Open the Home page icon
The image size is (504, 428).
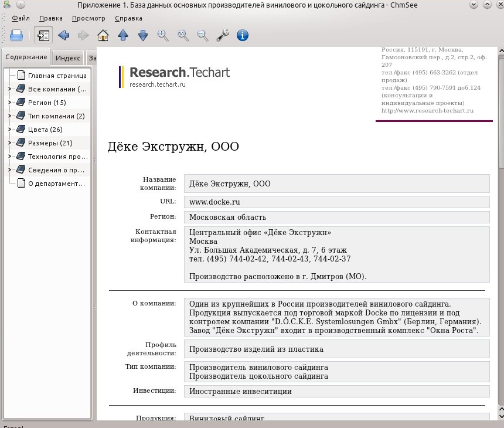(x=103, y=35)
